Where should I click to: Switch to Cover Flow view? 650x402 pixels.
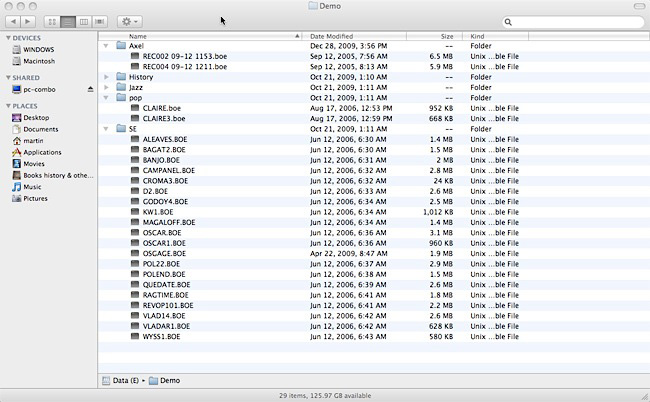click(100, 21)
